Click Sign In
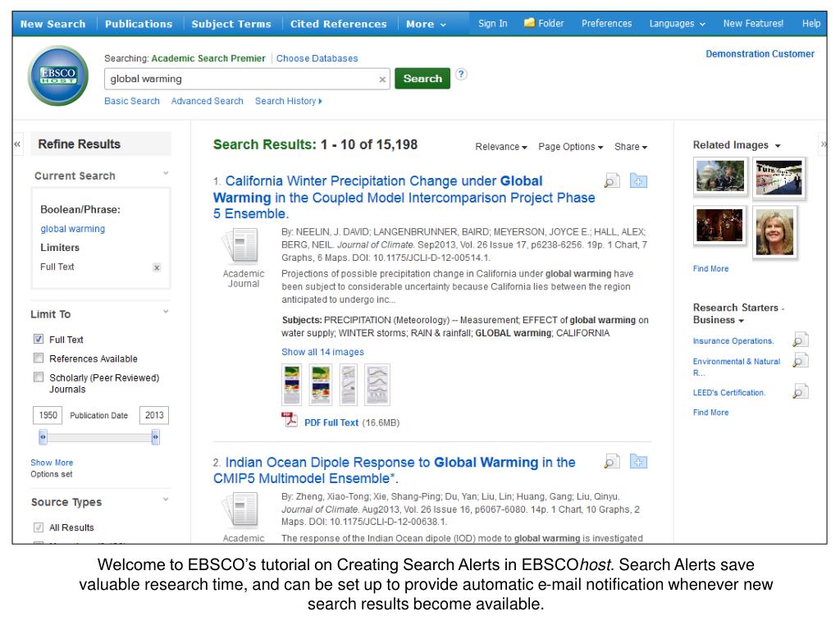The width and height of the screenshot is (840, 630). coord(493,24)
